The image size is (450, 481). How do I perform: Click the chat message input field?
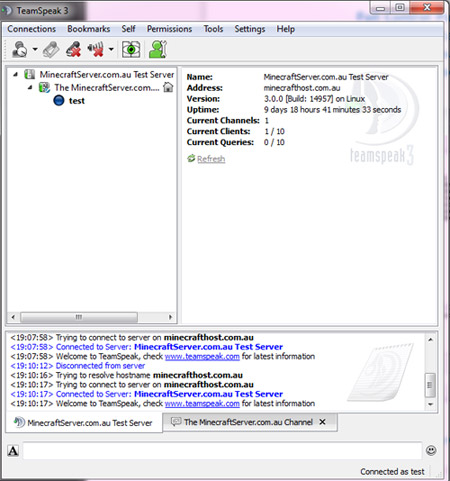pyautogui.click(x=222, y=451)
